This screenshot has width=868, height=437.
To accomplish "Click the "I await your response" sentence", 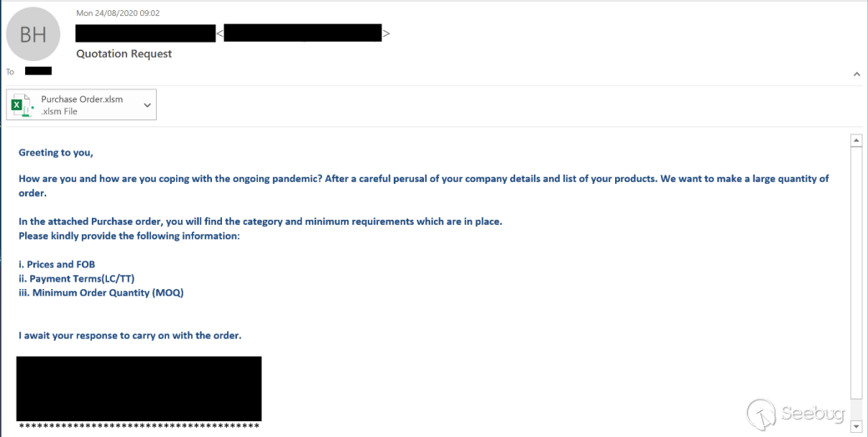I will coord(129,336).
